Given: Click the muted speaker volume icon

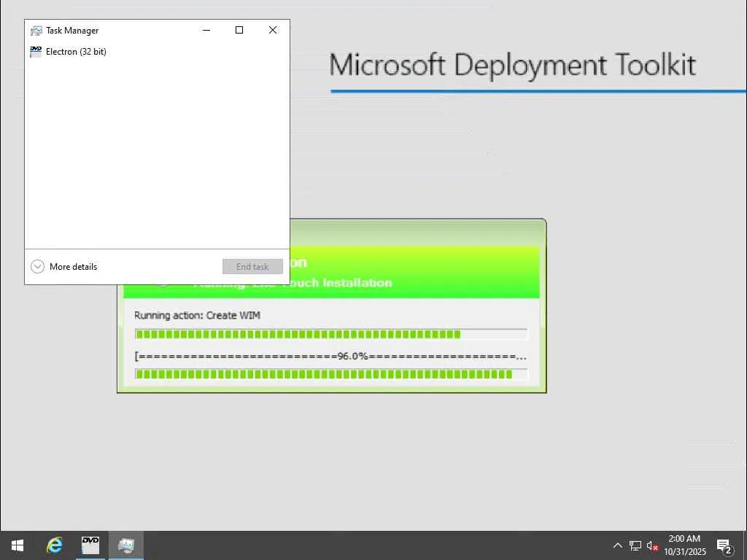Looking at the screenshot, I should (652, 545).
